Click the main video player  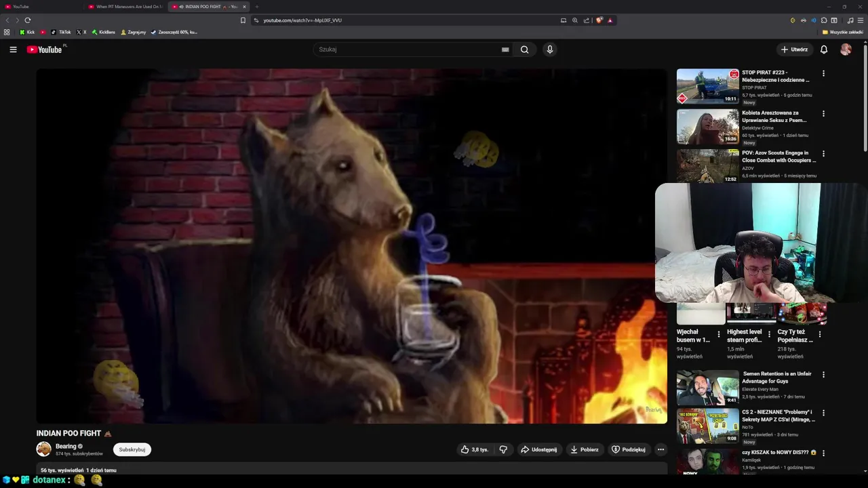tap(351, 246)
